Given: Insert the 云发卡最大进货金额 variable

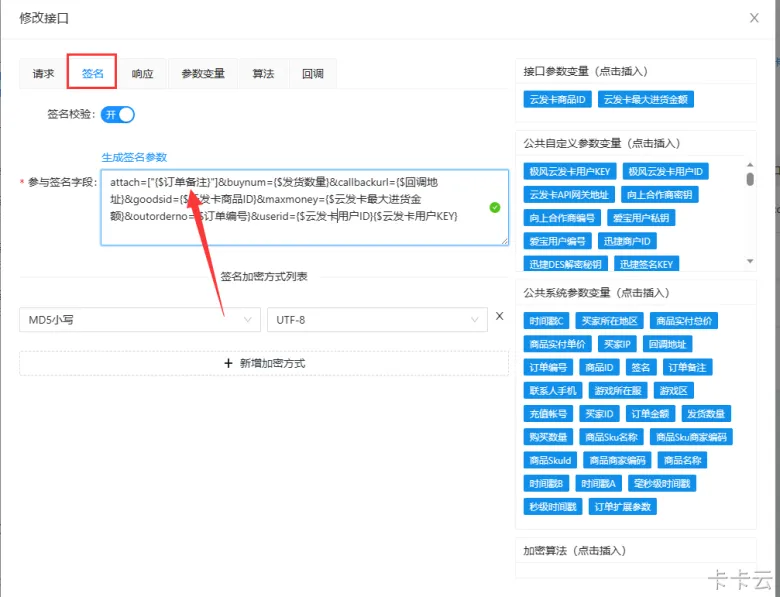Looking at the screenshot, I should (x=645, y=100).
